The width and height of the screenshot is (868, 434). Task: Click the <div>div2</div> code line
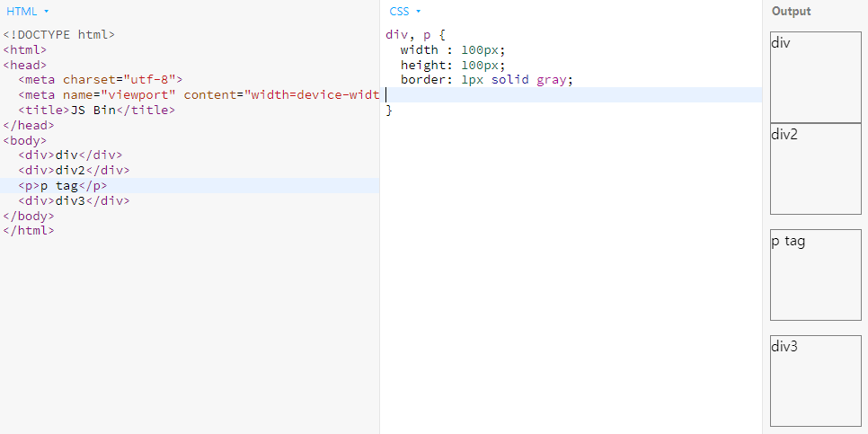click(74, 170)
